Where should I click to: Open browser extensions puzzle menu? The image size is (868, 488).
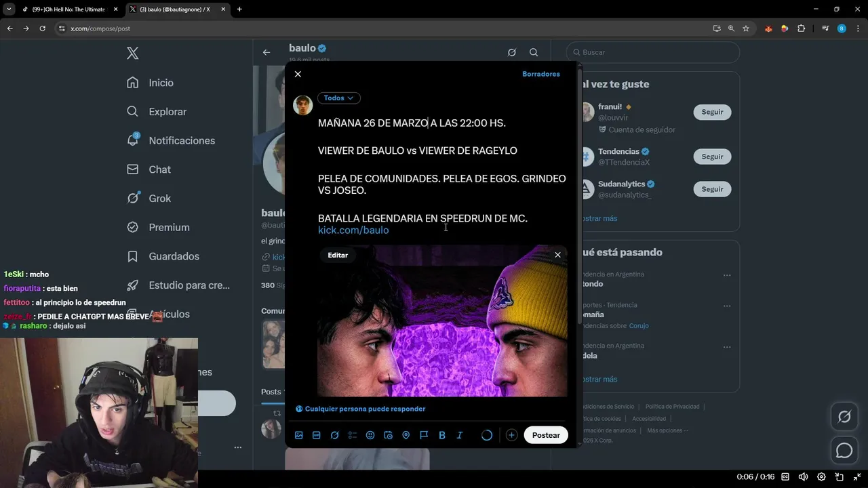pyautogui.click(x=802, y=28)
